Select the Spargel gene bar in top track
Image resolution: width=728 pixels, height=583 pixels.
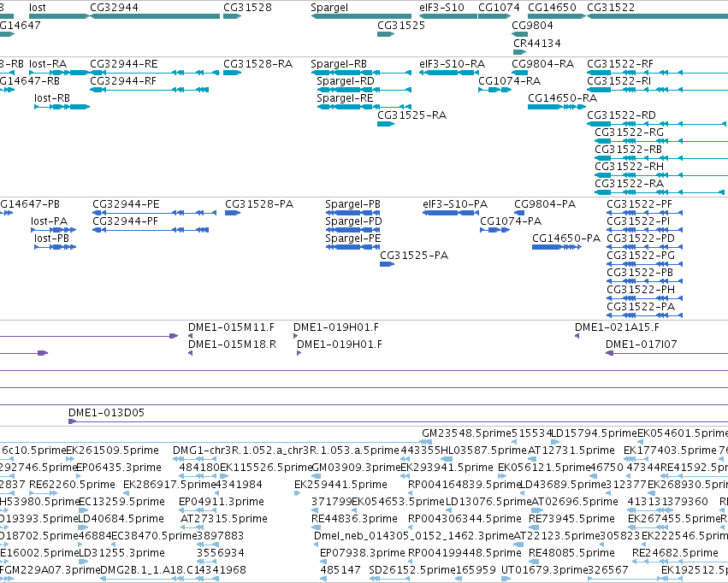[x=361, y=16]
